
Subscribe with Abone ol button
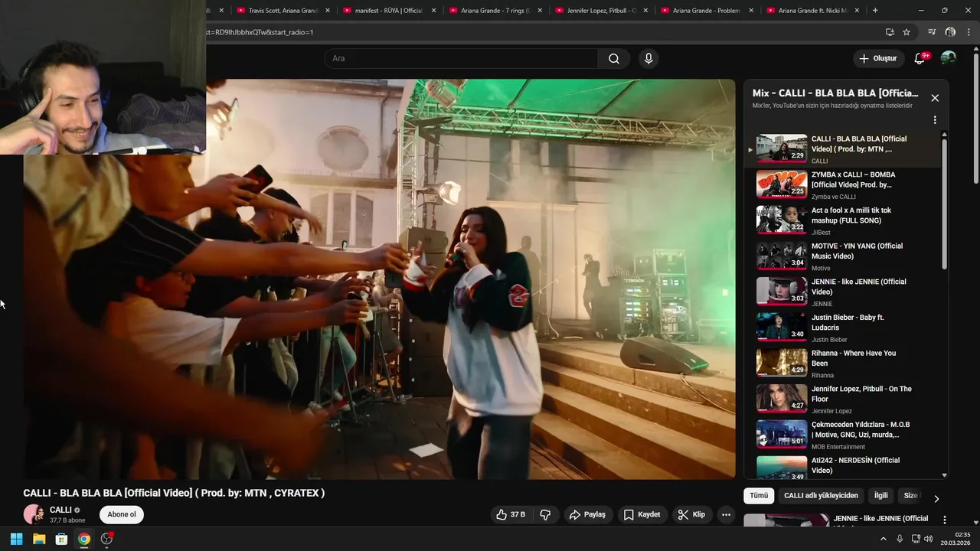pos(122,514)
